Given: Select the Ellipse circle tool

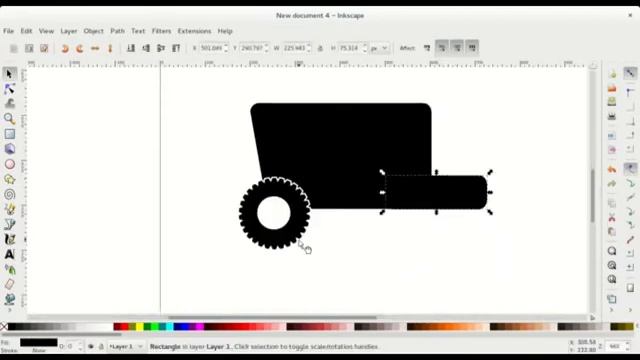Looking at the screenshot, I should [x=9, y=164].
